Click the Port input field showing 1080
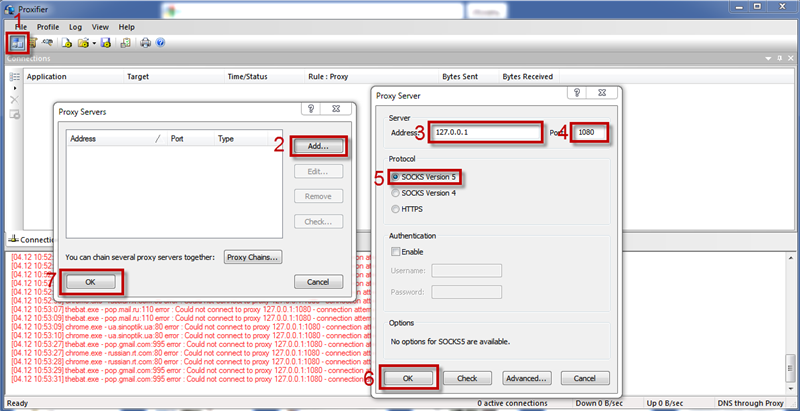 coord(590,132)
